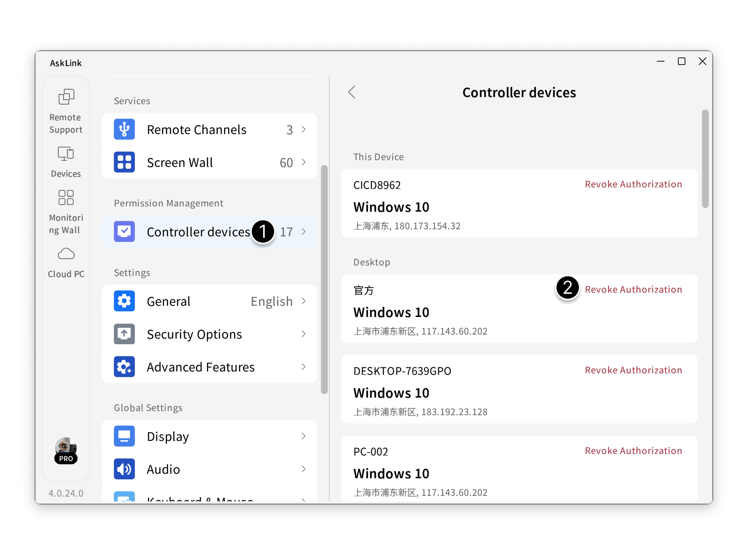Click the Remote Channels USB icon
This screenshot has width=747, height=560.
(x=124, y=130)
